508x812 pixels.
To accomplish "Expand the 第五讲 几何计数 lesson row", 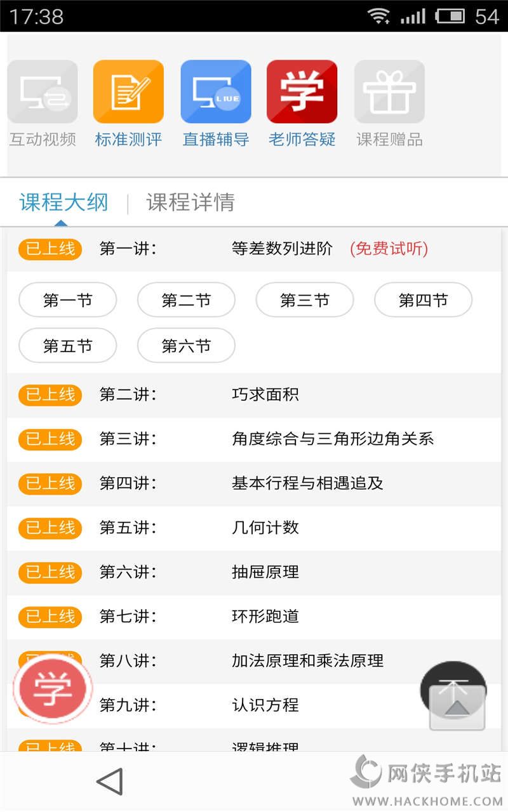I will 254,528.
